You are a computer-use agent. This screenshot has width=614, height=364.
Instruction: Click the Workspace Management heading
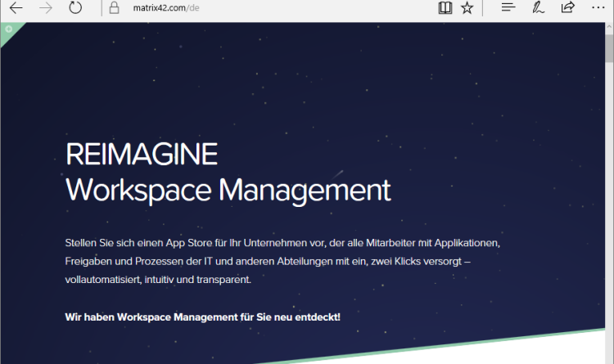click(x=228, y=190)
